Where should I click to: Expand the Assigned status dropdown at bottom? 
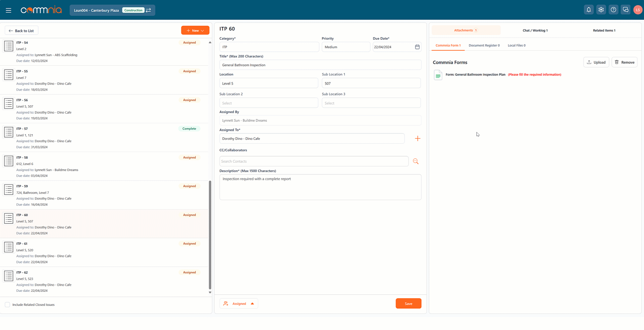click(x=239, y=304)
